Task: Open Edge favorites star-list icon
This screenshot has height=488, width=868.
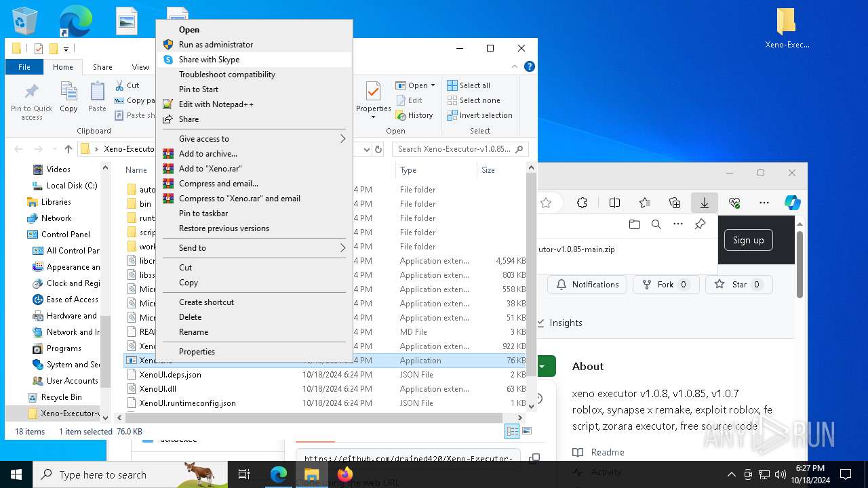Action: pyautogui.click(x=644, y=203)
